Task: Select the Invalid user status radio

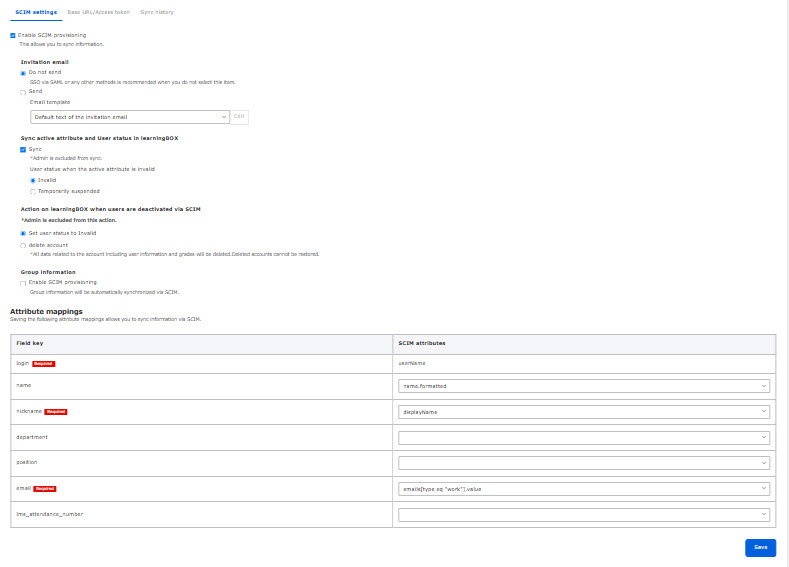Action: [x=33, y=181]
